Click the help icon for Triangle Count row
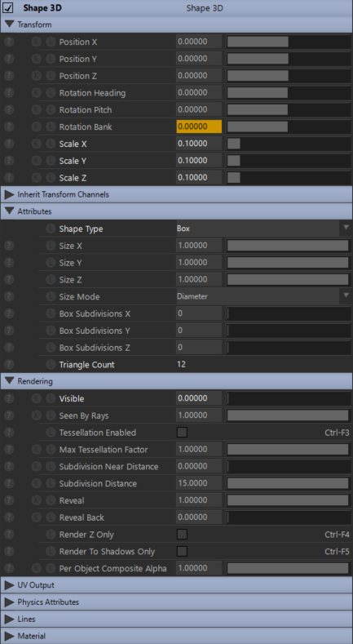The height and width of the screenshot is (644, 353). click(x=9, y=365)
